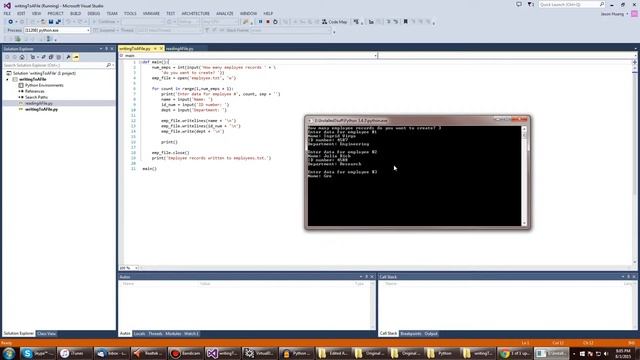
Task: Open the ARCHITECTURE menu
Action: pos(196,13)
